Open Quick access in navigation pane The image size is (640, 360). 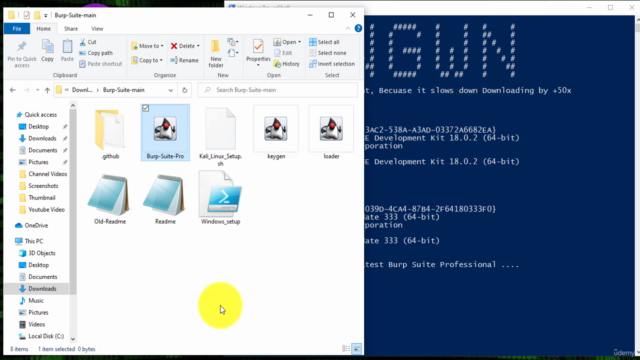pos(40,115)
